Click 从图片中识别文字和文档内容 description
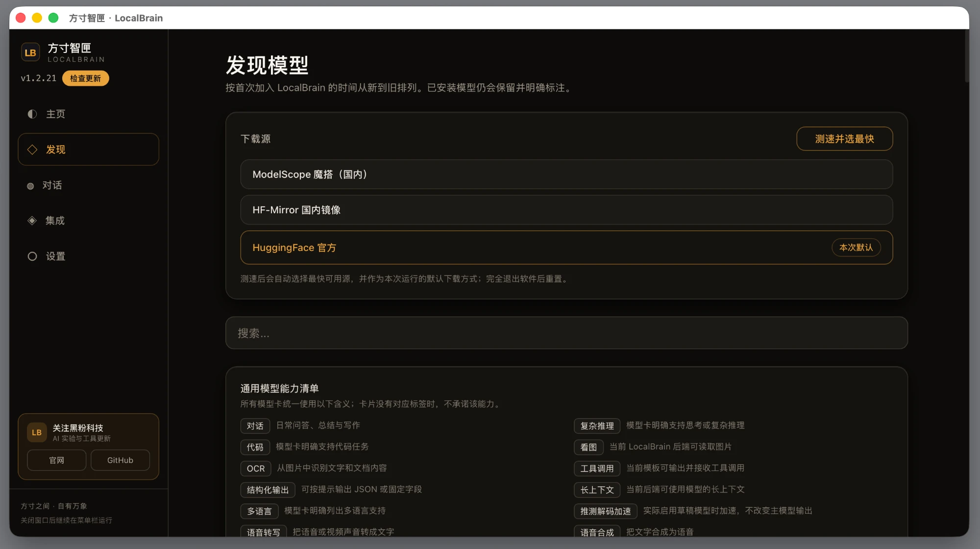This screenshot has height=549, width=980. pyautogui.click(x=332, y=468)
